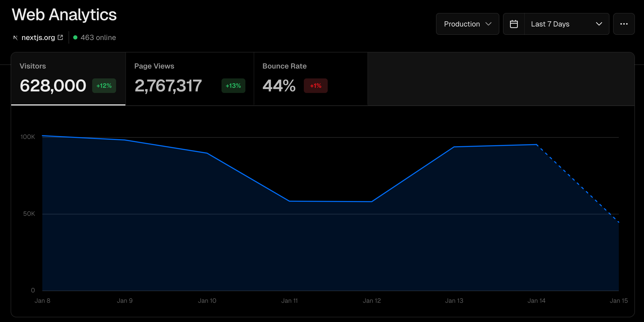The width and height of the screenshot is (644, 322).
Task: Click the green online status dot
Action: pos(75,37)
